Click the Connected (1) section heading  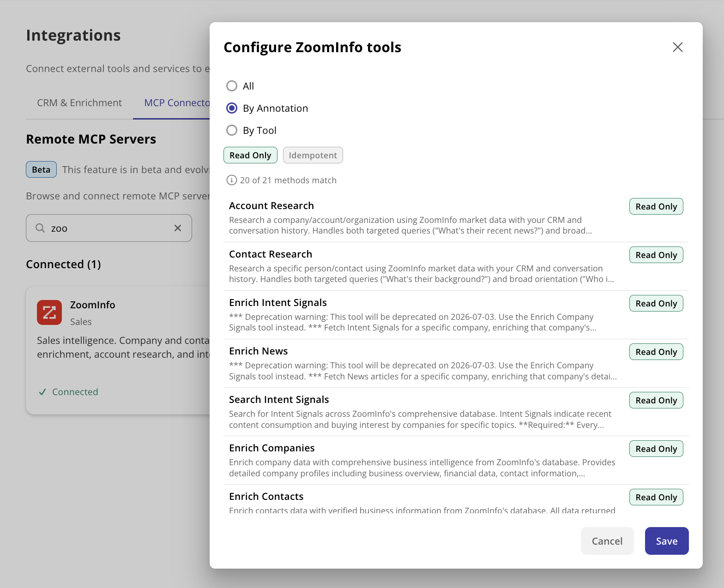pos(63,264)
